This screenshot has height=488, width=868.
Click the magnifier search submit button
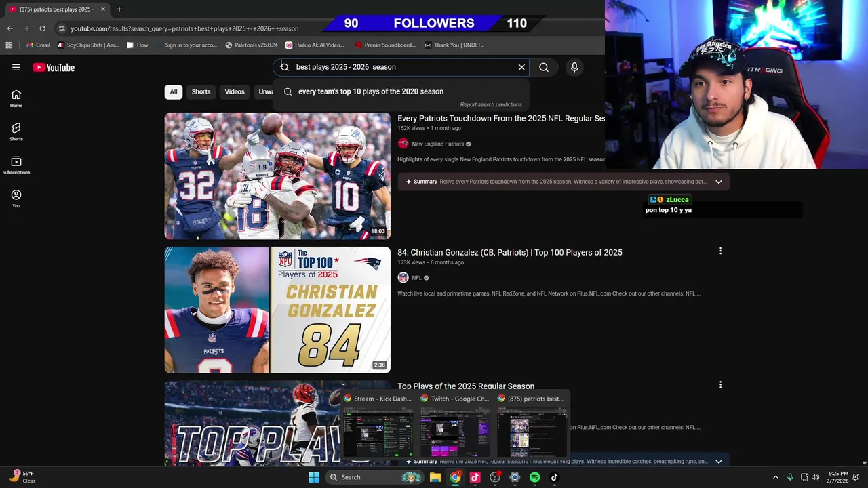click(544, 67)
